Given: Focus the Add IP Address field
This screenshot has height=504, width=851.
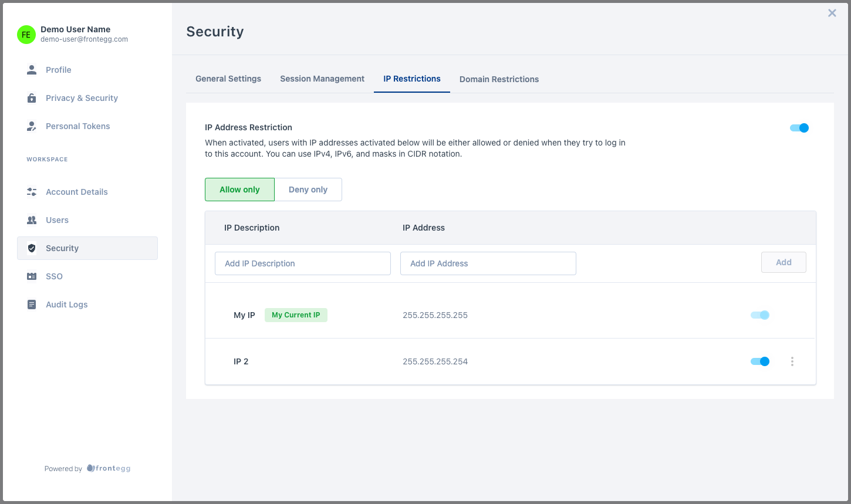Looking at the screenshot, I should point(488,263).
